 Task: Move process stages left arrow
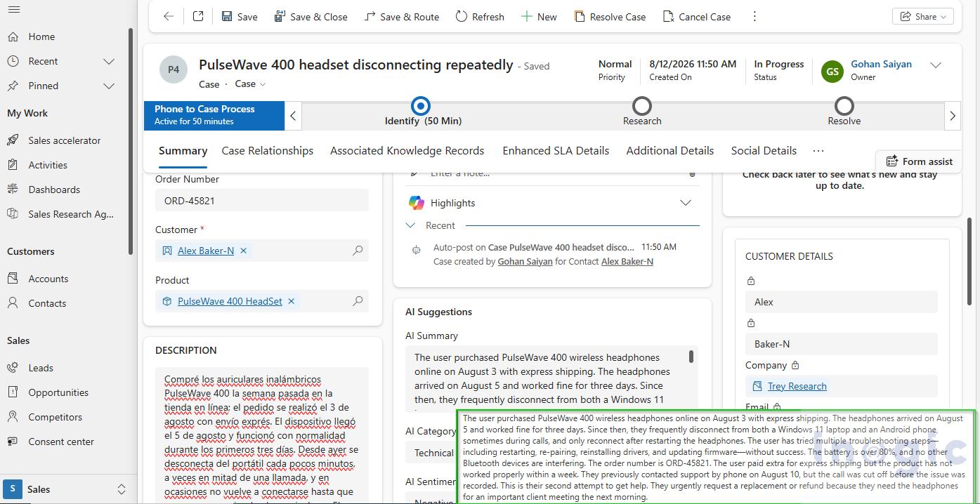294,116
